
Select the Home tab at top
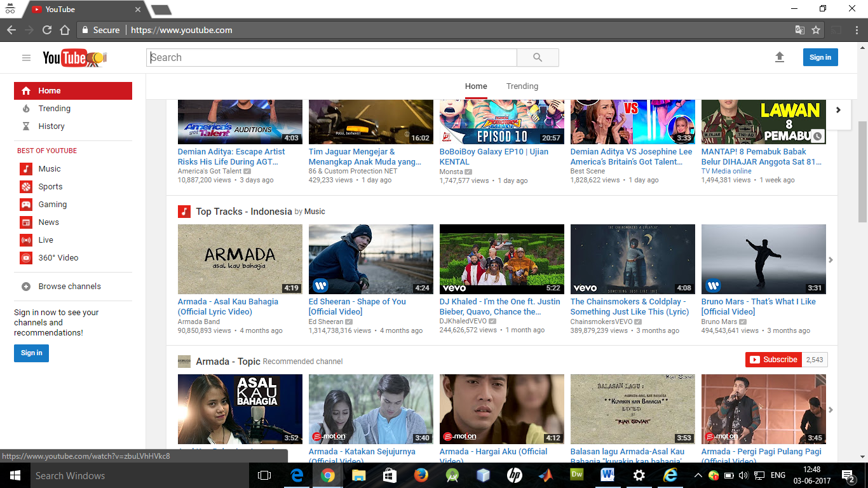tap(476, 86)
